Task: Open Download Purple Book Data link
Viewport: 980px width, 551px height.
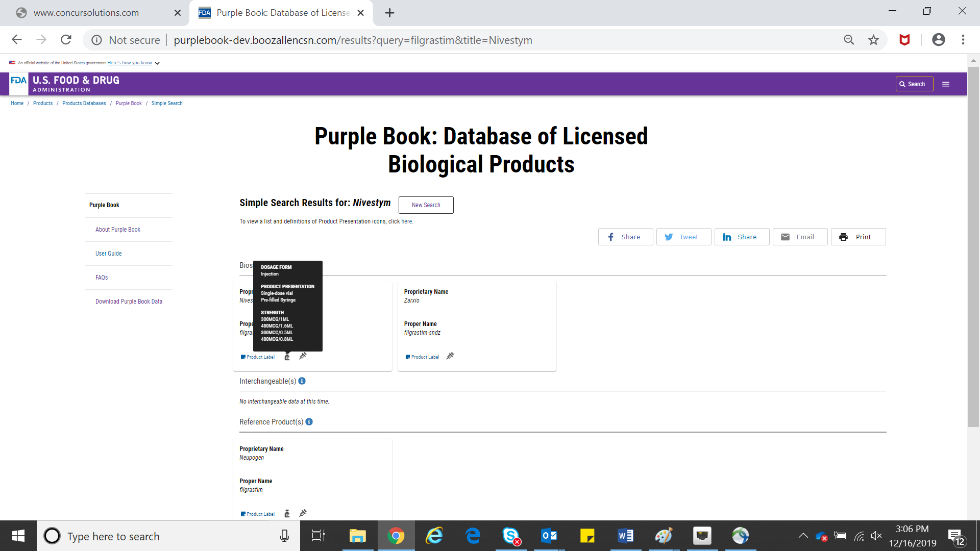Action: pos(129,302)
